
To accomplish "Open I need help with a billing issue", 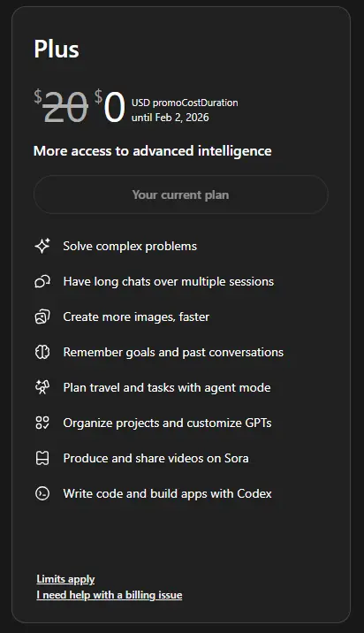I will pyautogui.click(x=109, y=595).
